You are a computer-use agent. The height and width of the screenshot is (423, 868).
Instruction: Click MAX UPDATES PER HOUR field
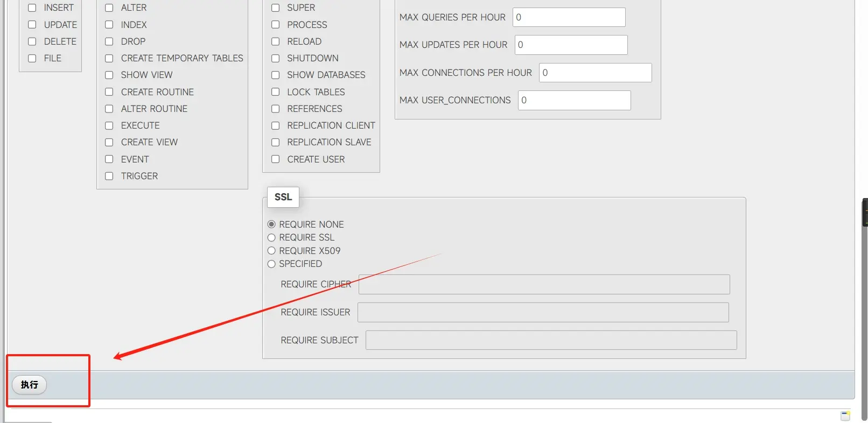(571, 45)
